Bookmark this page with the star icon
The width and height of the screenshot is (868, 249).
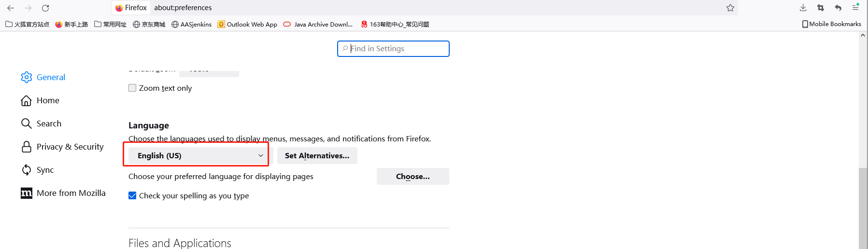click(x=730, y=8)
